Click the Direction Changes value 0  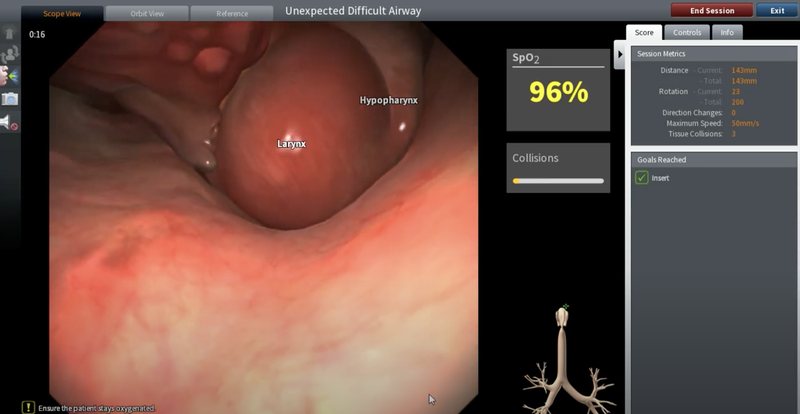point(734,113)
